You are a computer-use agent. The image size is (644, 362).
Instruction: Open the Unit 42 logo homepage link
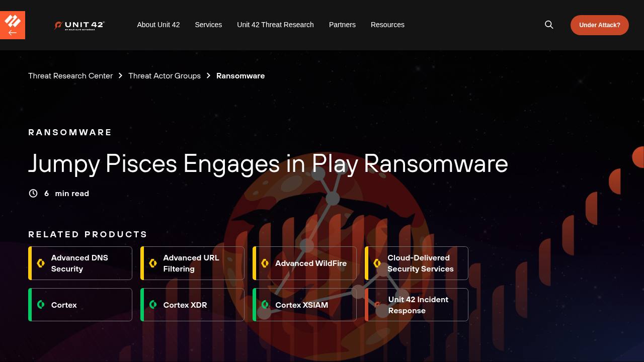(79, 25)
